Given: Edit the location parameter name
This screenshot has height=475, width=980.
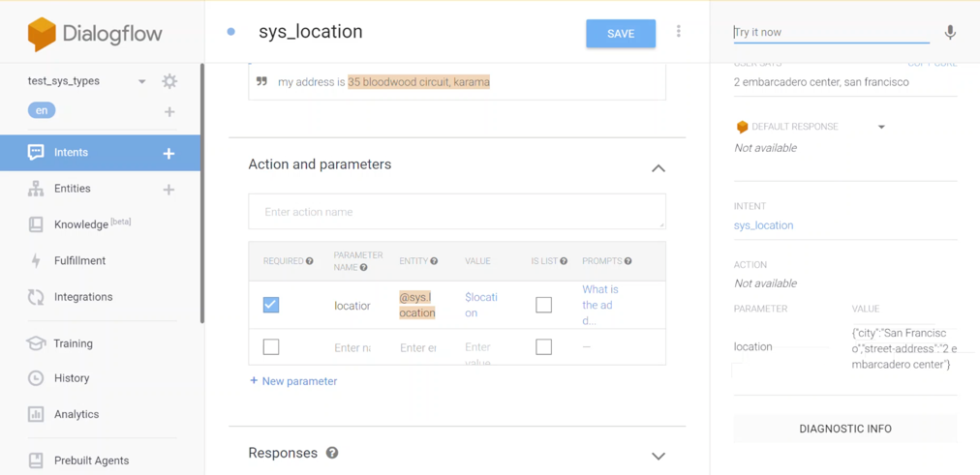Looking at the screenshot, I should tap(352, 306).
